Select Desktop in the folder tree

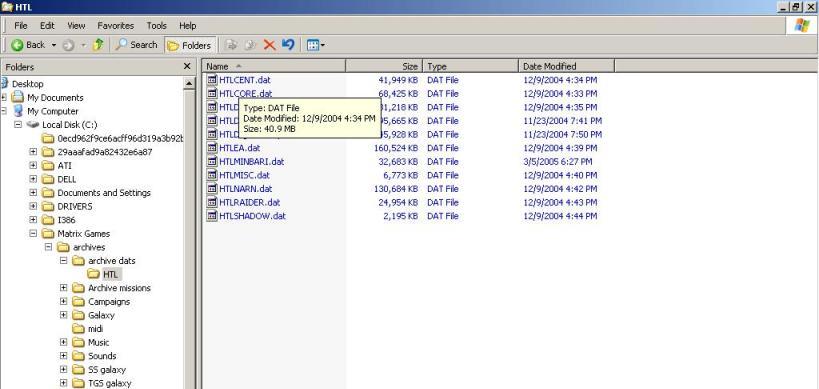pos(28,84)
